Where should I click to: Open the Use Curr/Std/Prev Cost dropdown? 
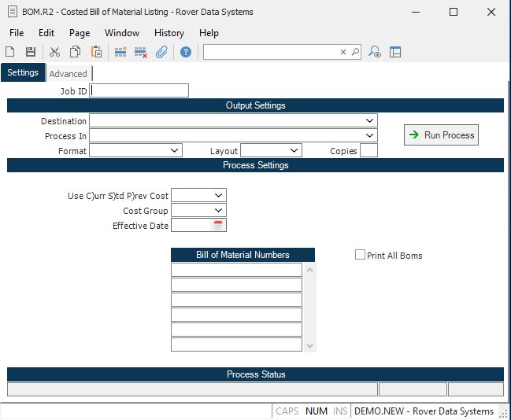tap(219, 195)
